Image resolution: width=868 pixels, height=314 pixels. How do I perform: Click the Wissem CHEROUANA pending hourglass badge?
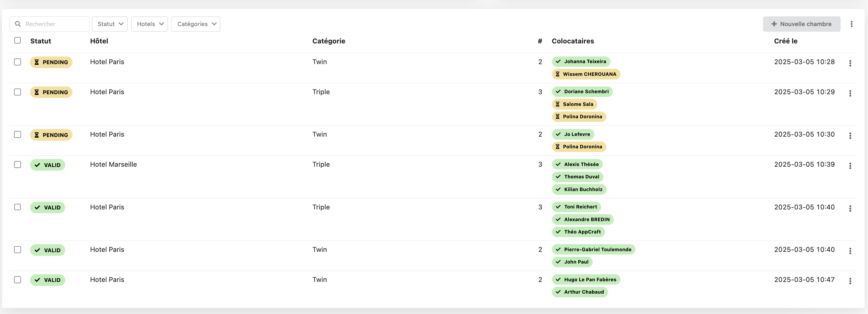(x=586, y=74)
